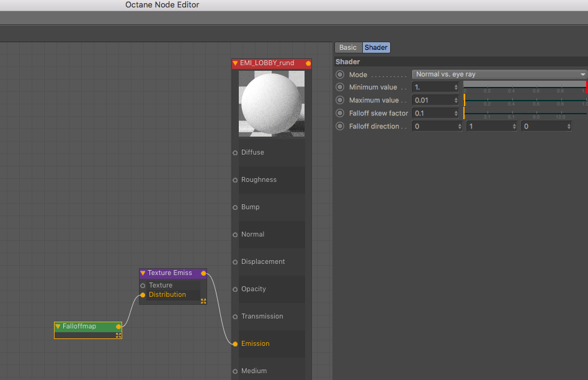The image size is (588, 380).
Task: Click the Texture Emiss resize corner icon
Action: point(203,301)
